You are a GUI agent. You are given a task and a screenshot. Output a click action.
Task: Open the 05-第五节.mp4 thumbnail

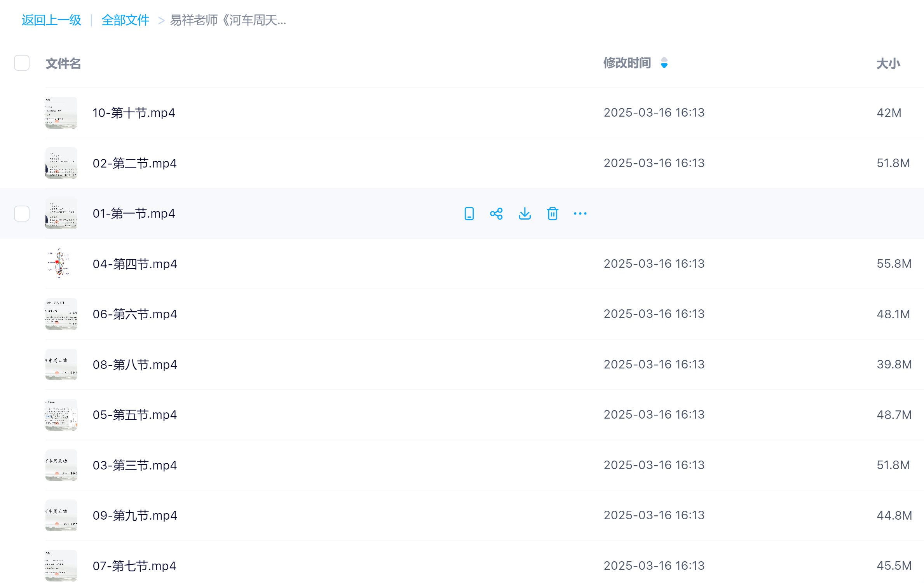(x=61, y=415)
